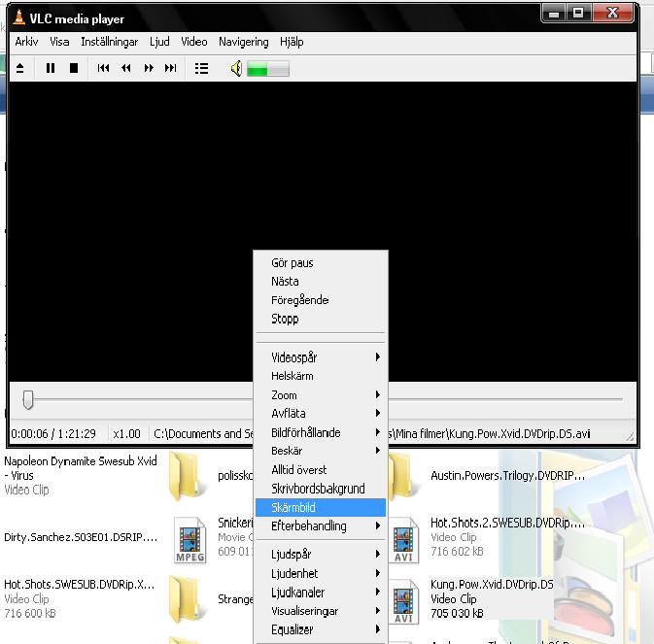Click the resize grip of VLC window
Viewport: 654px width, 644px height.
[x=631, y=437]
